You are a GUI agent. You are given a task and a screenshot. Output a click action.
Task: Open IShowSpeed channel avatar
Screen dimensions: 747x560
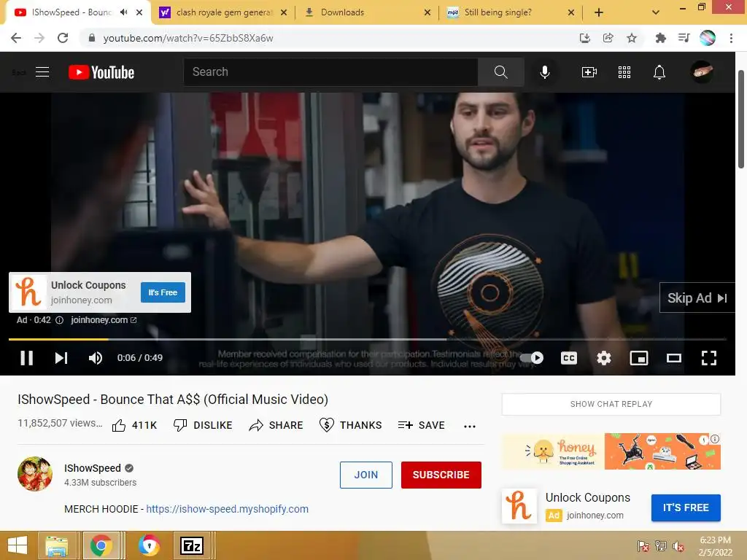coord(35,474)
